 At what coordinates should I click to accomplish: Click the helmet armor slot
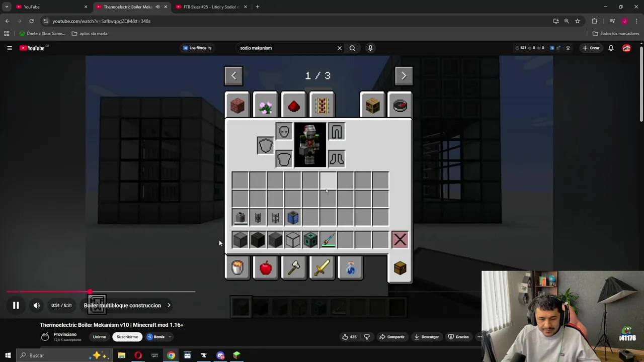point(284,132)
